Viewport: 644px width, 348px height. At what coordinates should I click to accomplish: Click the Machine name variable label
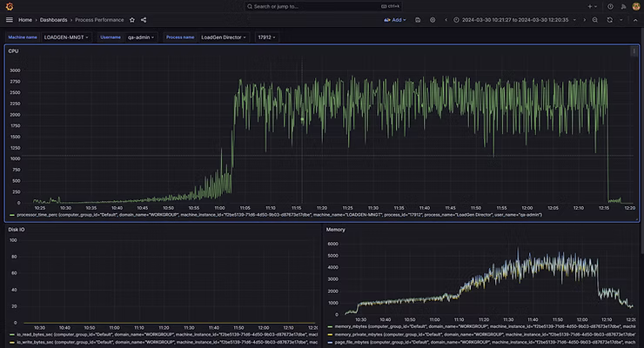click(23, 37)
